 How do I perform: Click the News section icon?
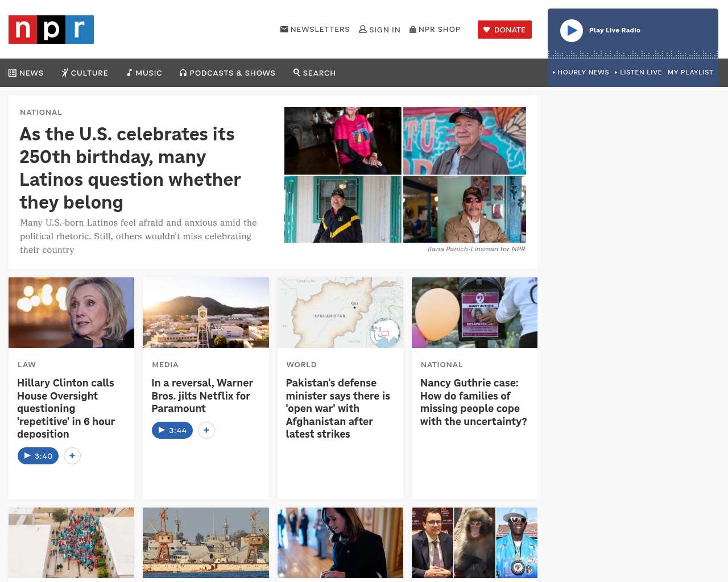(13, 73)
